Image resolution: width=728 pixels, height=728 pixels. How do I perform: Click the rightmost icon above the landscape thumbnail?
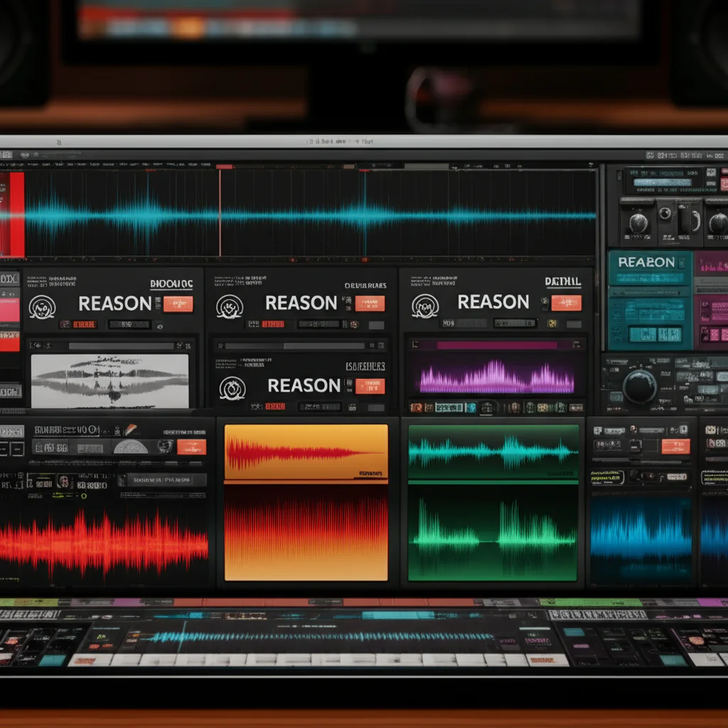point(188,346)
